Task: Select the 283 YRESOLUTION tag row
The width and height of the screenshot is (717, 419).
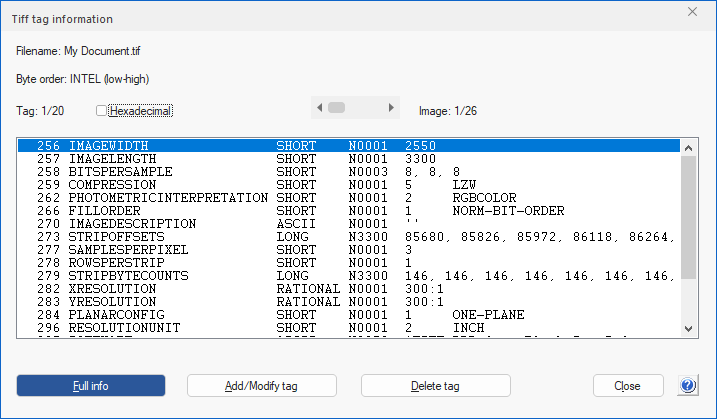Action: [349, 302]
